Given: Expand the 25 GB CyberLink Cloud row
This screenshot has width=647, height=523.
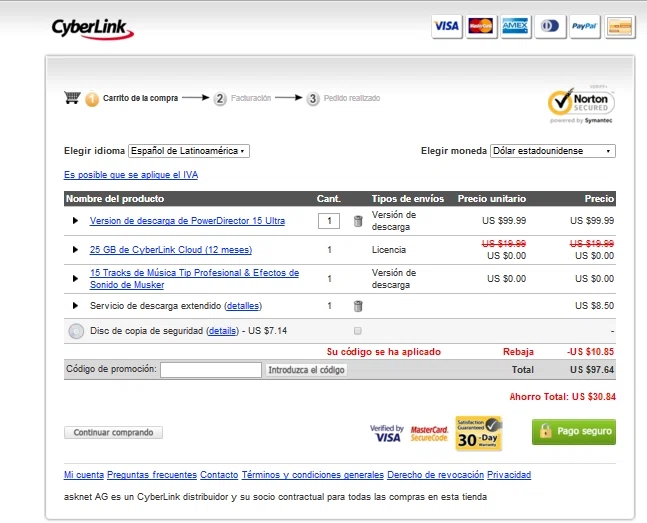Looking at the screenshot, I should click(x=75, y=249).
